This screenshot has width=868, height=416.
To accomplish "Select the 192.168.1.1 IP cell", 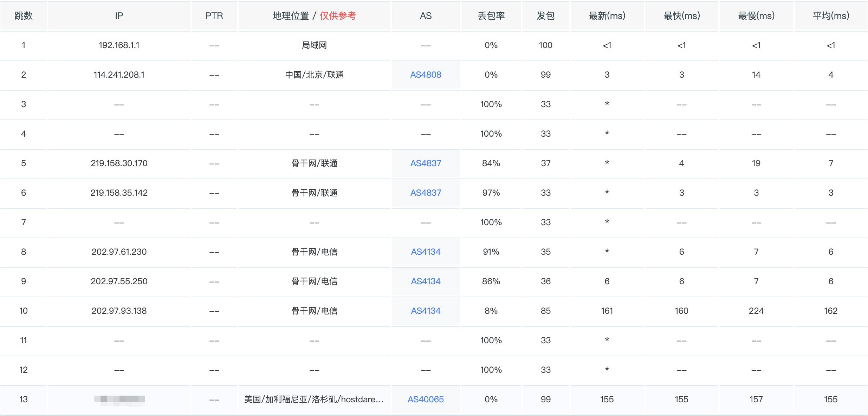I will (x=119, y=45).
